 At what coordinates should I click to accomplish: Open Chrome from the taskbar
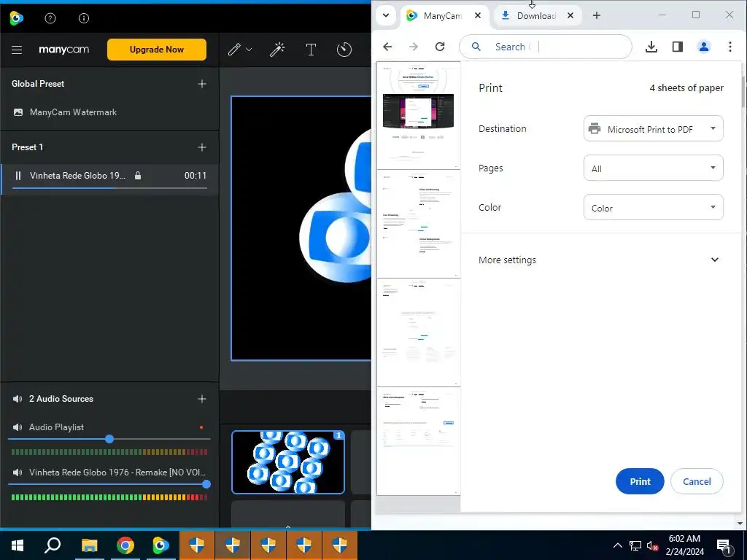click(x=125, y=545)
